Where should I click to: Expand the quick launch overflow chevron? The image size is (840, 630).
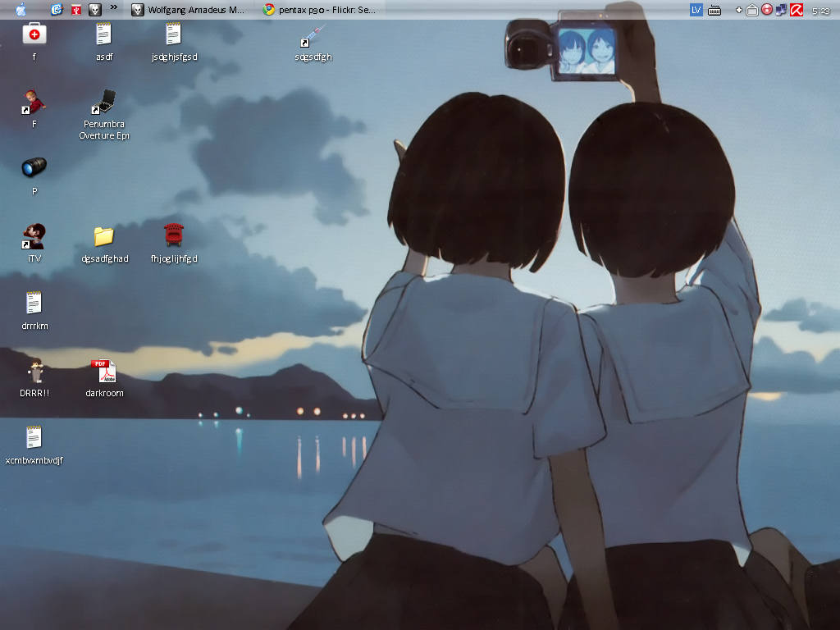pyautogui.click(x=113, y=7)
